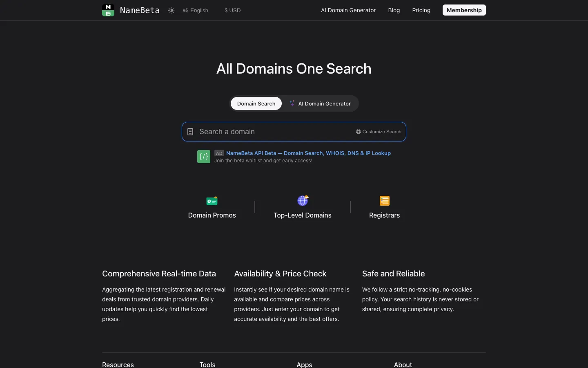Open Domain Promos link
The image size is (588, 368).
212,215
